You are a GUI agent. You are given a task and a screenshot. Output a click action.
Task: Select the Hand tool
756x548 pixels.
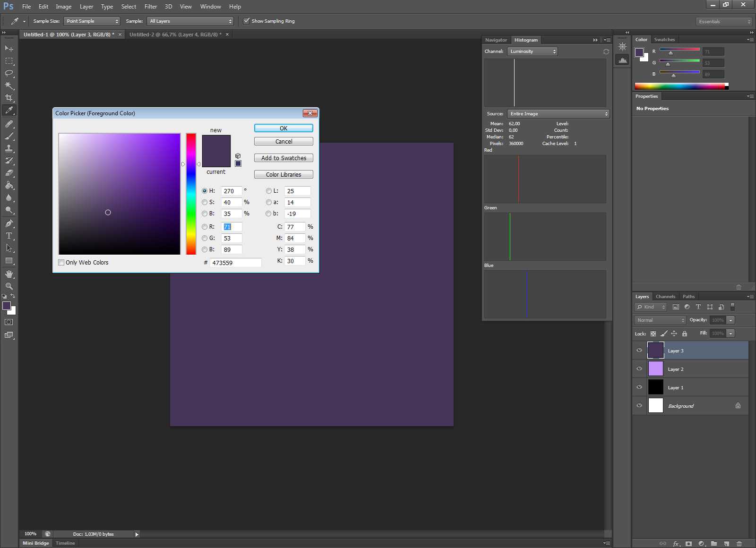(x=9, y=274)
